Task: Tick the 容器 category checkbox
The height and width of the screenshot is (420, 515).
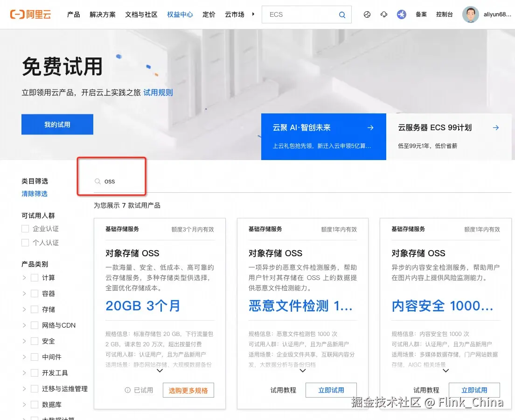Action: [35, 294]
